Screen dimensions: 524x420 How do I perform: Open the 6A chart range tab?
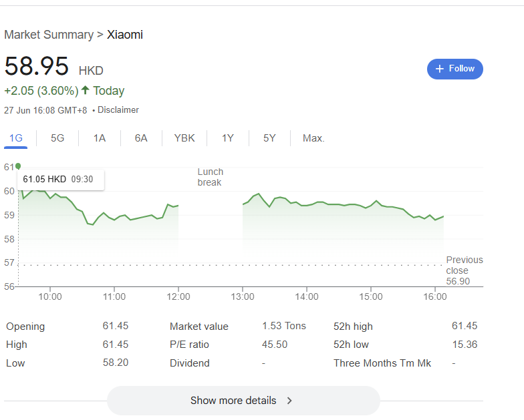pyautogui.click(x=141, y=138)
